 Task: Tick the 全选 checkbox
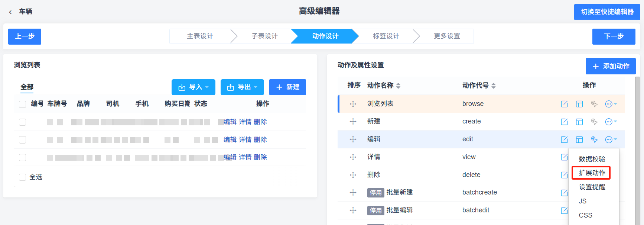point(23,177)
